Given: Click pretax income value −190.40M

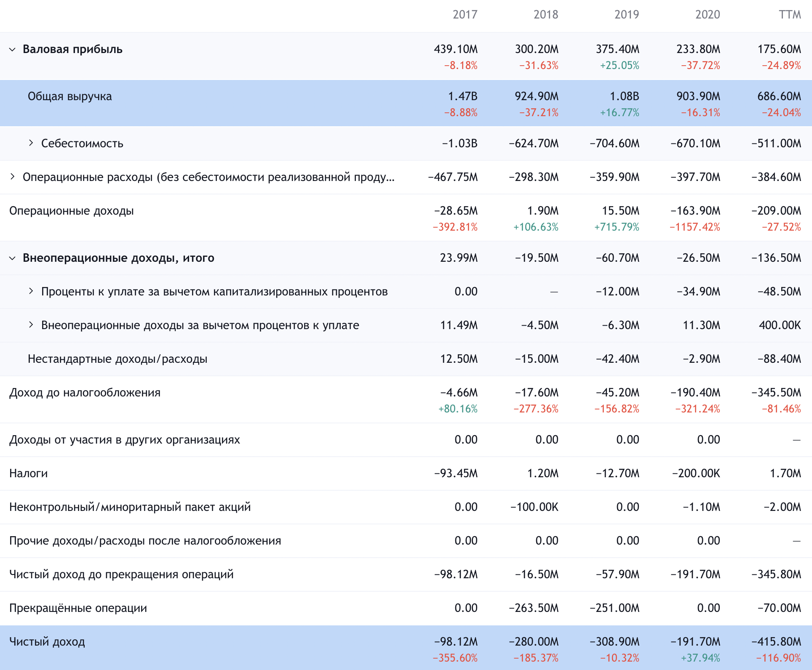Looking at the screenshot, I should 695,393.
